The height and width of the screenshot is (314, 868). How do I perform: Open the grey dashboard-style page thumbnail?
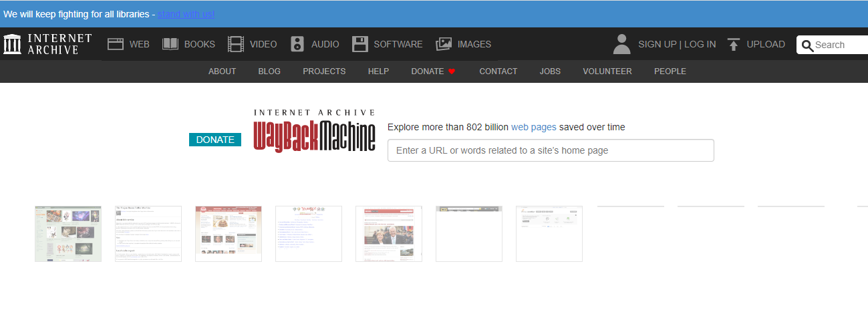(x=549, y=234)
